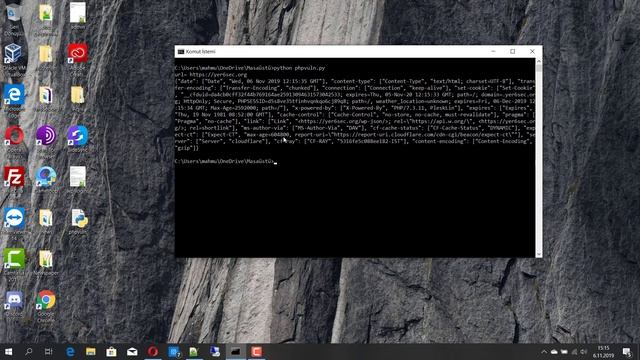Viewport: 640px width, 360px height.
Task: Select the phpvuln Python file on desktop
Action: (x=78, y=219)
